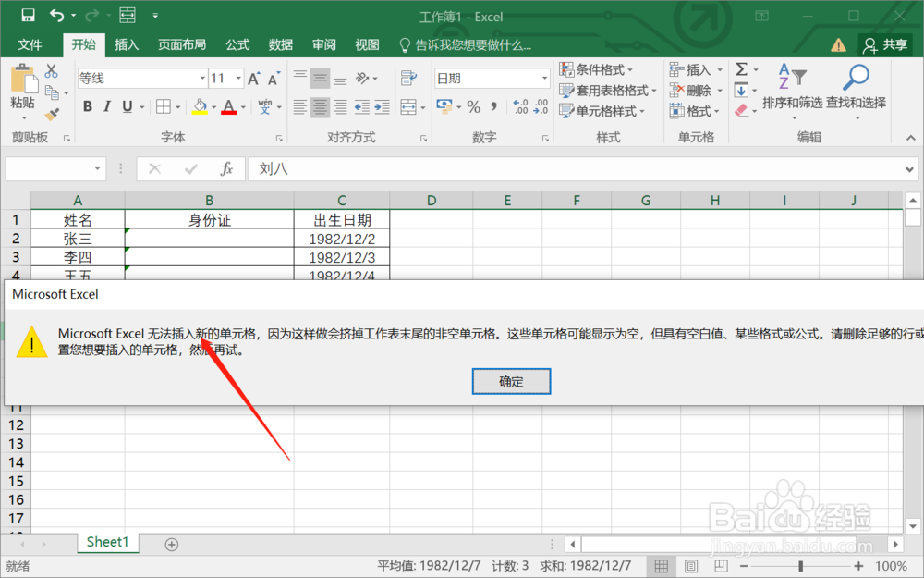The height and width of the screenshot is (578, 924).
Task: Click Increase Indent icon
Action: click(x=382, y=106)
